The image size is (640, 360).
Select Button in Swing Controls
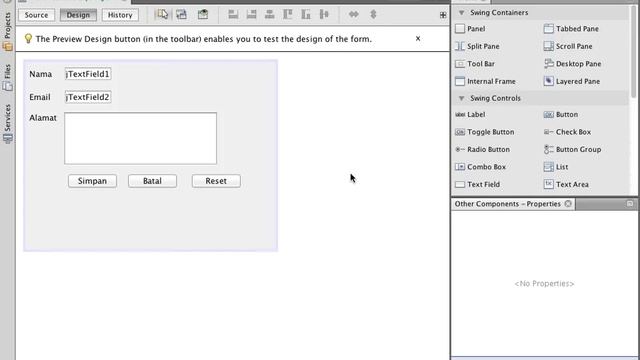(561, 114)
